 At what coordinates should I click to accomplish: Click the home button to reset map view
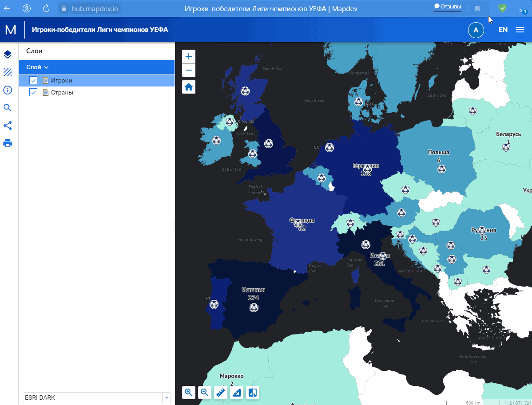tap(188, 87)
